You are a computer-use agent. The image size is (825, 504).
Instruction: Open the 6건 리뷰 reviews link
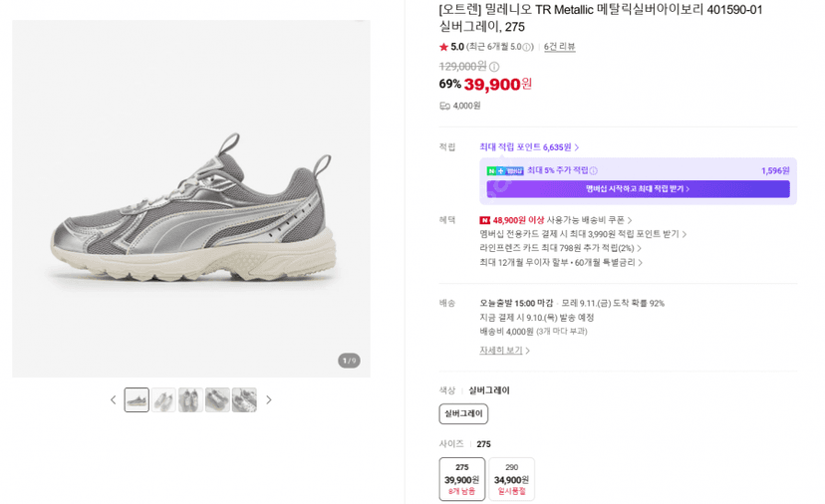coord(559,47)
